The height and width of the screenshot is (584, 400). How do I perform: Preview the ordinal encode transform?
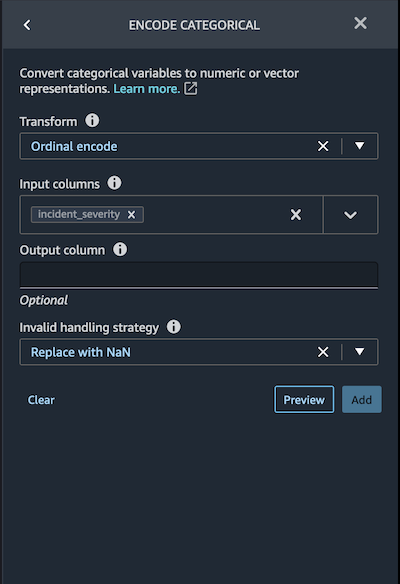(x=304, y=400)
